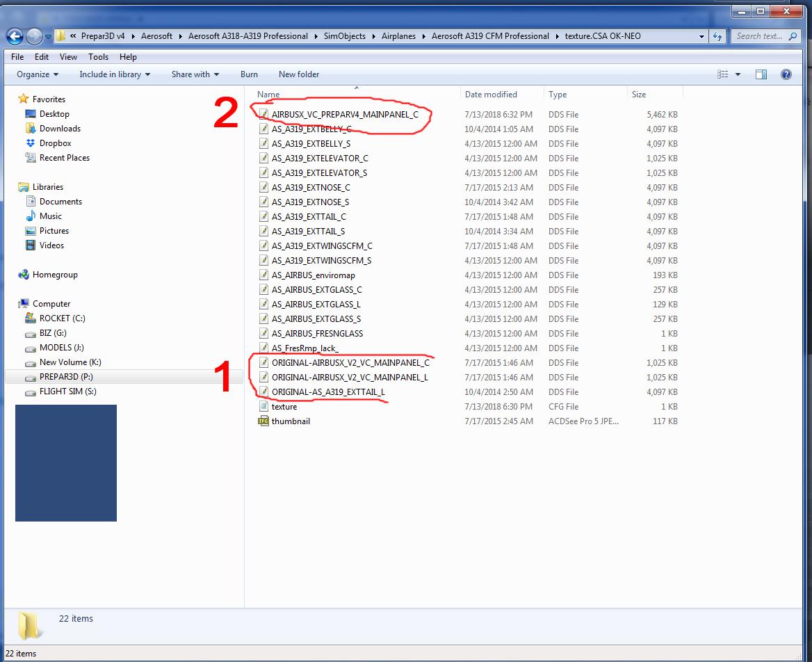The height and width of the screenshot is (662, 812).
Task: Click the Back navigation arrow
Action: pyautogui.click(x=15, y=36)
